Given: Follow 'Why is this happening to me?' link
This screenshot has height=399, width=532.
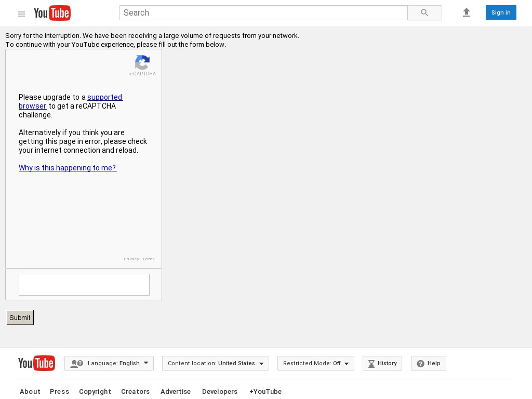Looking at the screenshot, I should point(68,168).
